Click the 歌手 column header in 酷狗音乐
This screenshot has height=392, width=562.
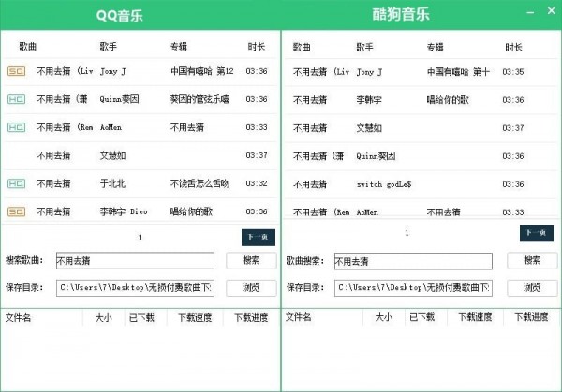[364, 47]
